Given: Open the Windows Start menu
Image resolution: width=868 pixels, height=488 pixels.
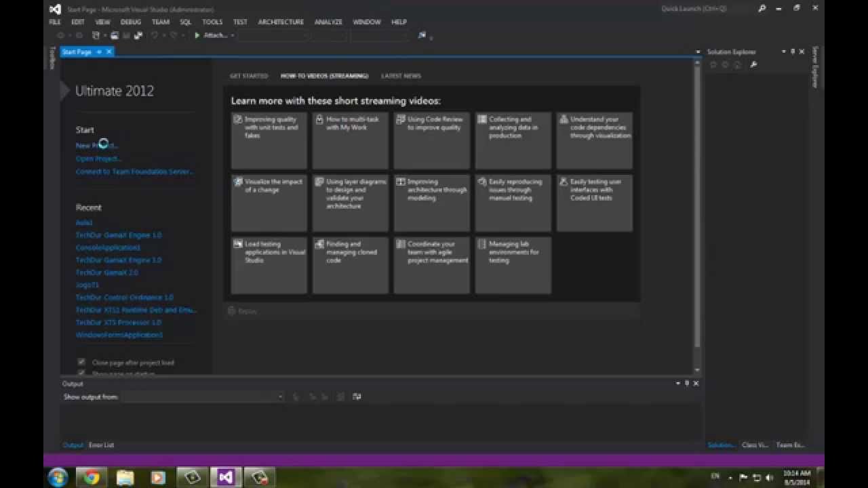Looking at the screenshot, I should click(x=58, y=477).
